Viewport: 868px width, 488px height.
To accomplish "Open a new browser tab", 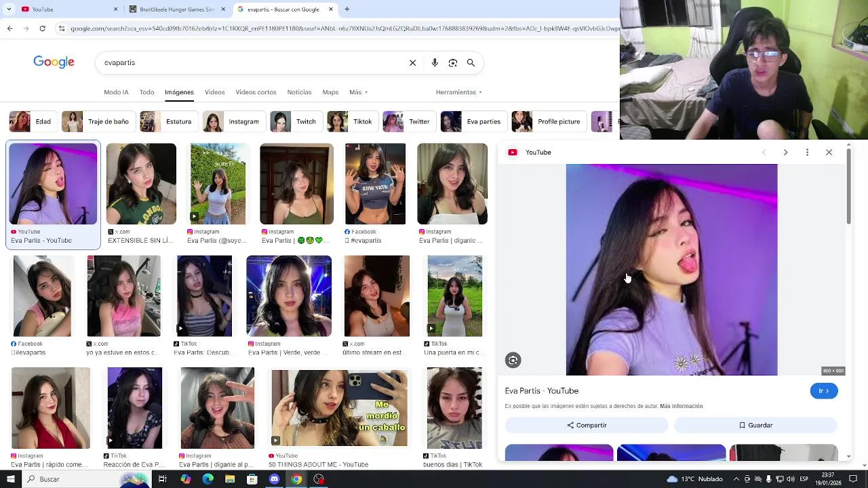I will (x=347, y=9).
